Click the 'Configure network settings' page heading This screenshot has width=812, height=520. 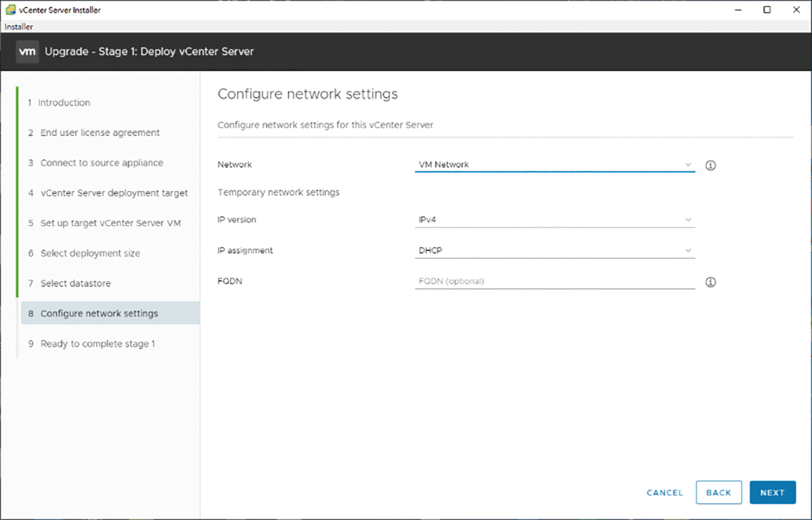pyautogui.click(x=308, y=94)
